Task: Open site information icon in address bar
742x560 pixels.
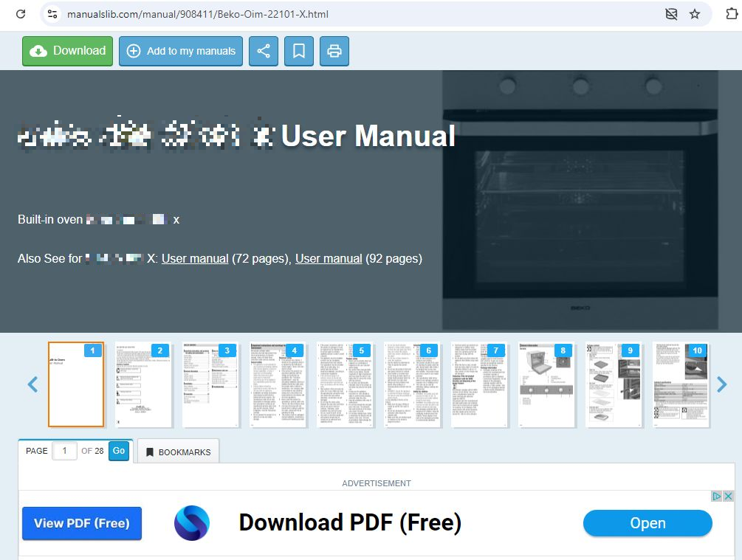Action: point(52,14)
